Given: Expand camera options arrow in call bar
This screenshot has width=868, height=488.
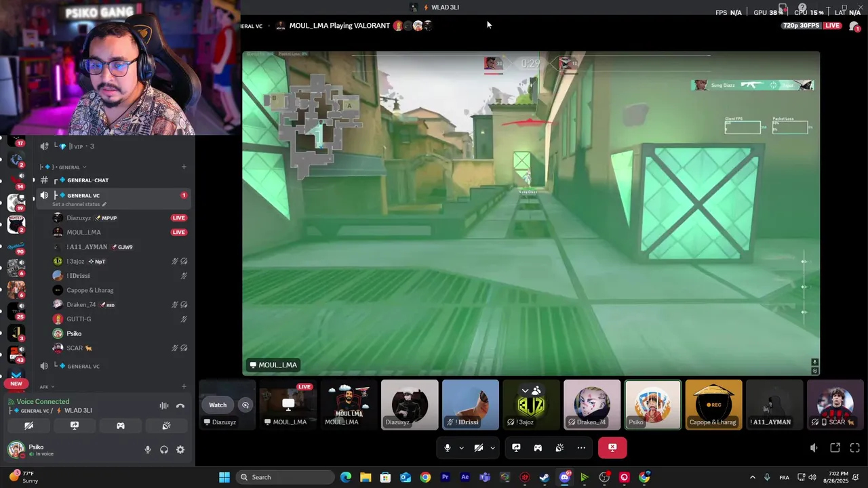Looking at the screenshot, I should pyautogui.click(x=492, y=447).
